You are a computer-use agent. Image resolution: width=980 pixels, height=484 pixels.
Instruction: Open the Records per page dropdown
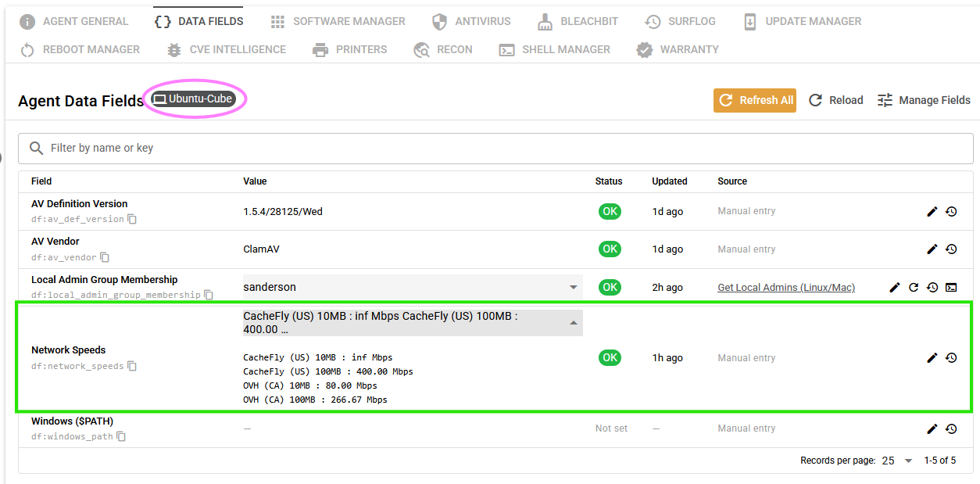click(x=897, y=461)
